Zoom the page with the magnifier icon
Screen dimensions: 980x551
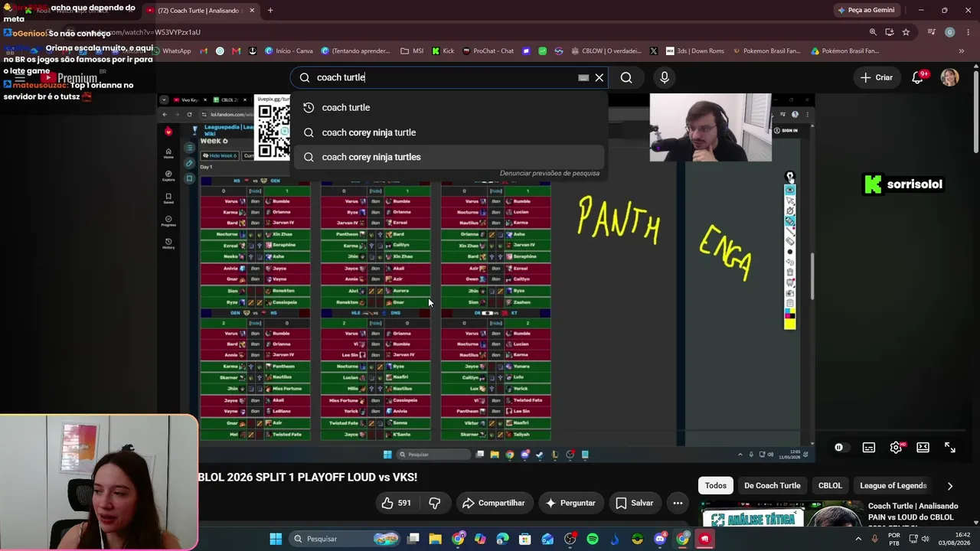coord(873,32)
